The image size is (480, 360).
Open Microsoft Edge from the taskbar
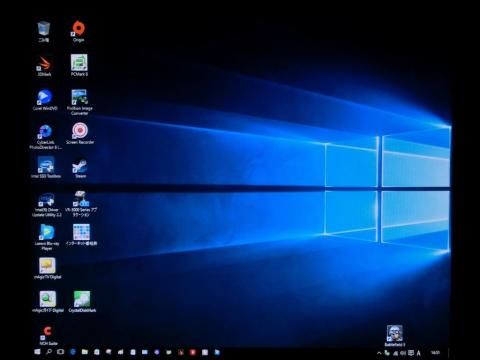point(73,352)
